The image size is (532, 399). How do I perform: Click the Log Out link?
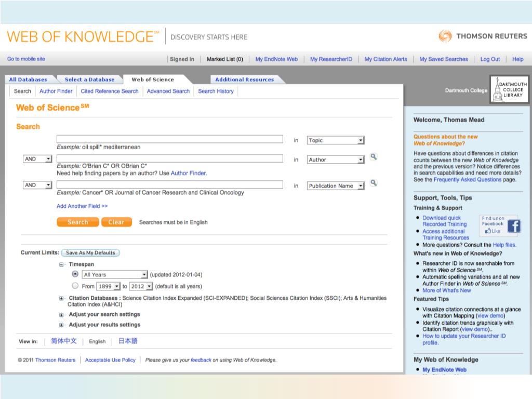pos(490,59)
